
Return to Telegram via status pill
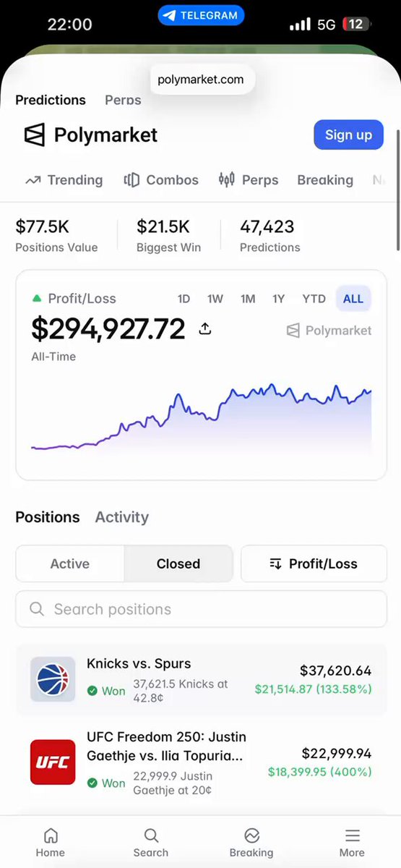[x=201, y=15]
